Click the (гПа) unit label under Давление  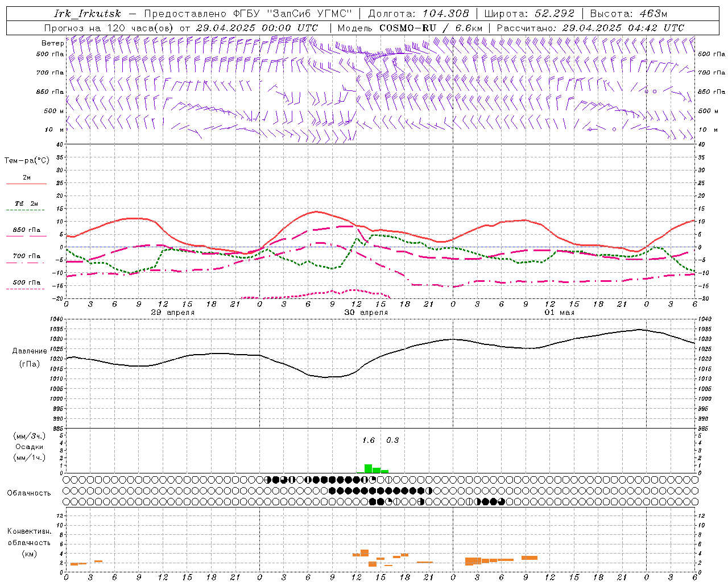(x=30, y=364)
